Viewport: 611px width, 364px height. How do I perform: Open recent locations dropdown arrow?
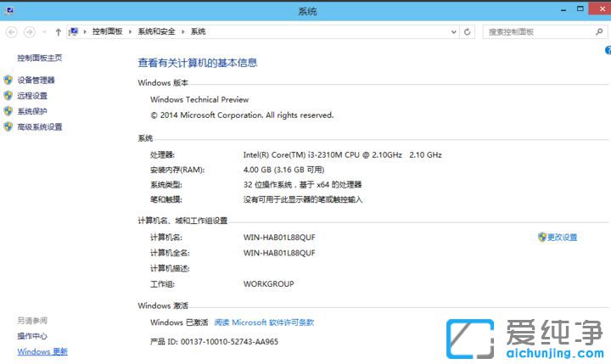click(44, 32)
